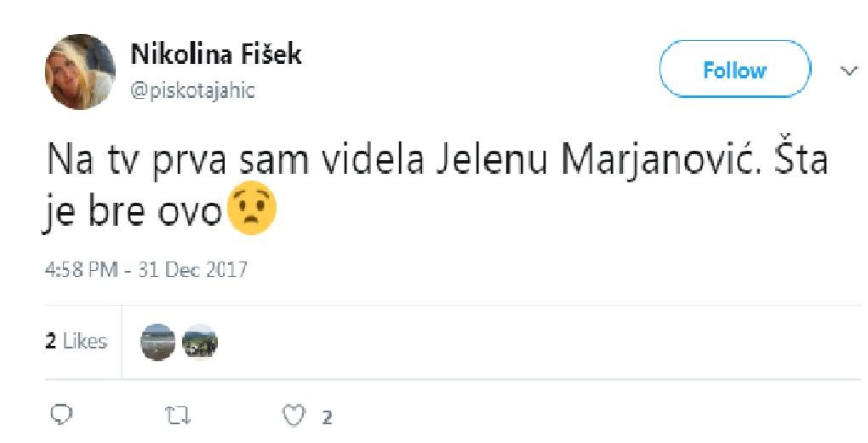868x443 pixels.
Task: Click the first liker's avatar
Action: pyautogui.click(x=157, y=342)
